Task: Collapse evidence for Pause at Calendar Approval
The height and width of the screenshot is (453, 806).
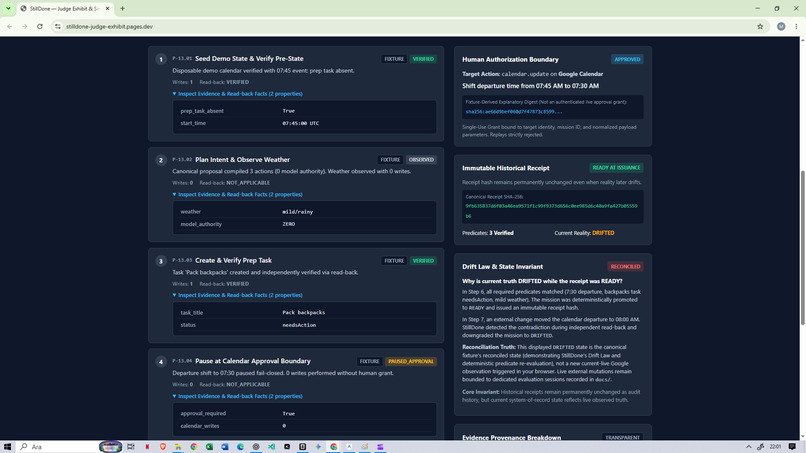Action: (237, 396)
